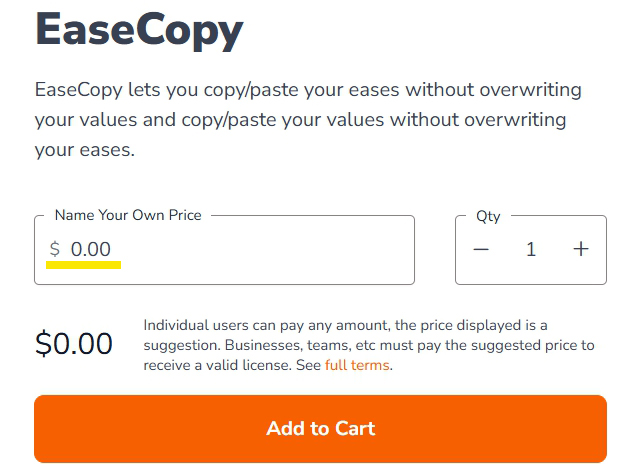Click the quantity number 1
The image size is (644, 476).
point(531,249)
